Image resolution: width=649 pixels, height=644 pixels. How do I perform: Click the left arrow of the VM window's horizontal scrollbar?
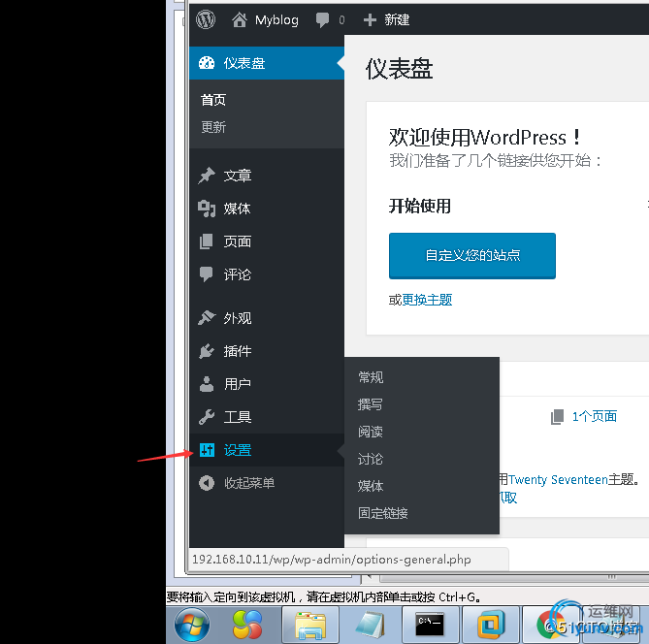coord(371,577)
